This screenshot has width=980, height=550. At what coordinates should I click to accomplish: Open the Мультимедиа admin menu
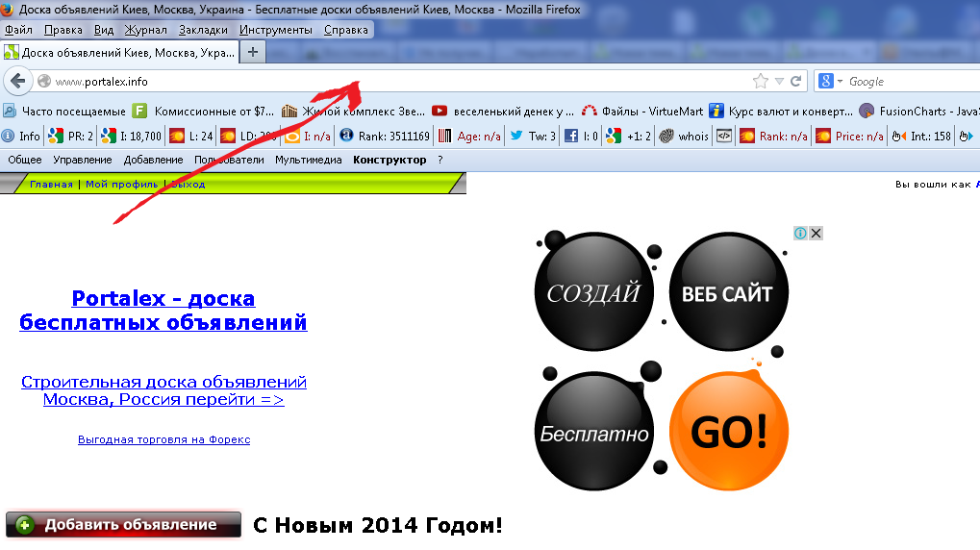(308, 160)
